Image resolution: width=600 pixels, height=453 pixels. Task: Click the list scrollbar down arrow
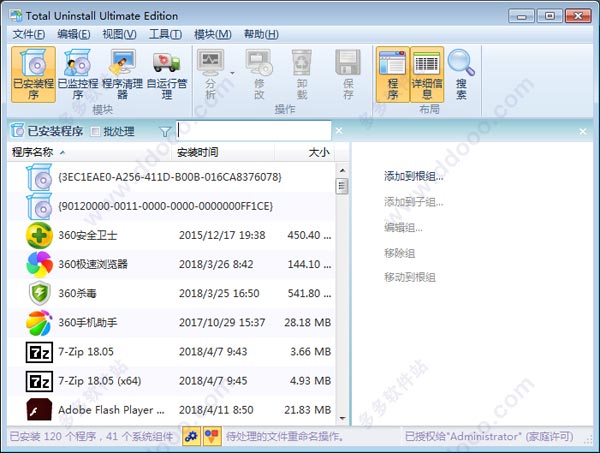point(342,418)
